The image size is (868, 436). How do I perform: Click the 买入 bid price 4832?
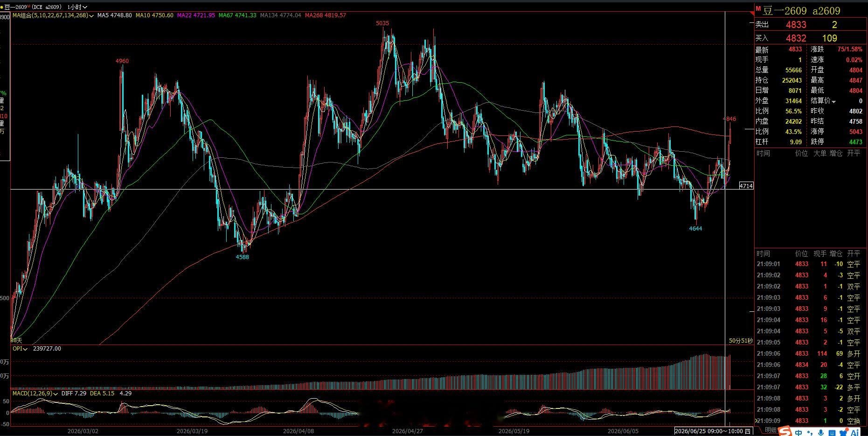tap(796, 38)
